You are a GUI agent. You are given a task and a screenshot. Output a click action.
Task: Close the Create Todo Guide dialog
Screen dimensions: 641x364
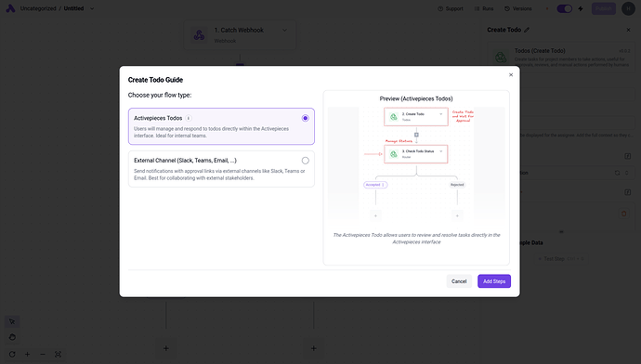(511, 75)
